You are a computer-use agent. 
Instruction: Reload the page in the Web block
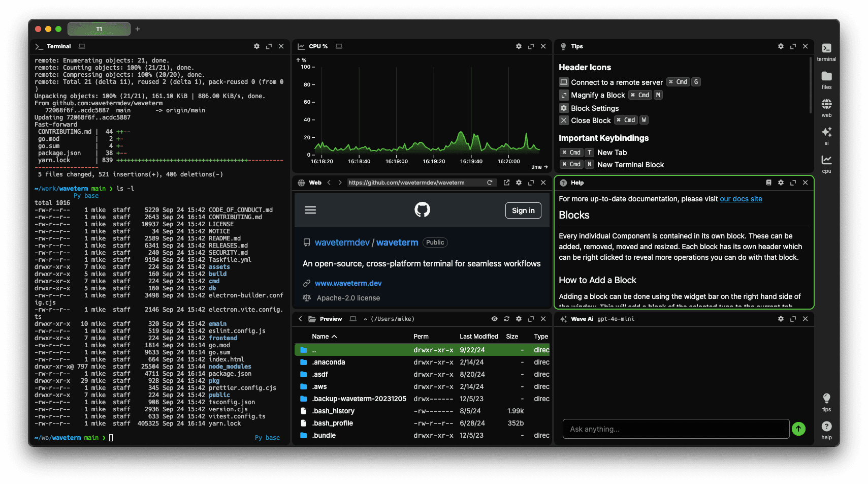[x=489, y=182]
